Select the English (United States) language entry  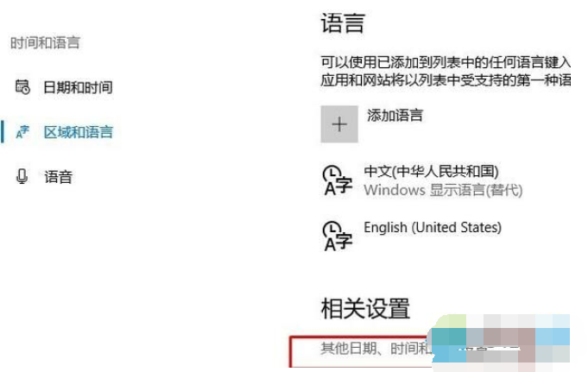tap(432, 228)
